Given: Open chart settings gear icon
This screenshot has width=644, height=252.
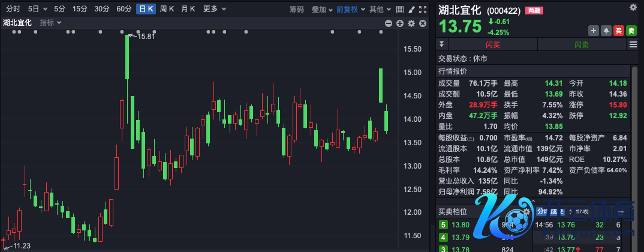Looking at the screenshot, I should click(411, 23).
